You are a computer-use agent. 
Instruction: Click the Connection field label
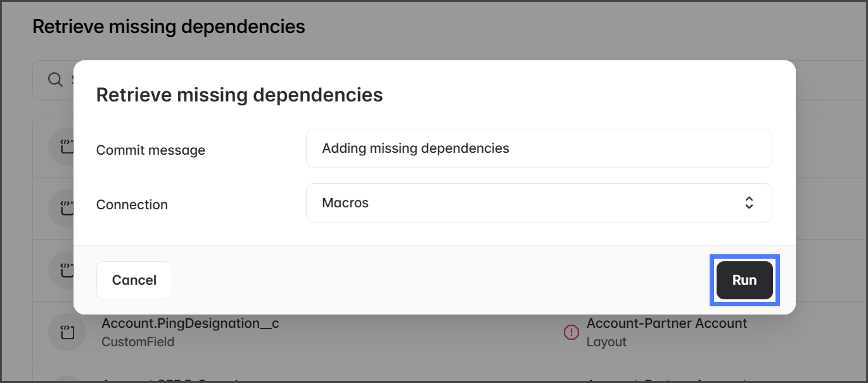132,205
